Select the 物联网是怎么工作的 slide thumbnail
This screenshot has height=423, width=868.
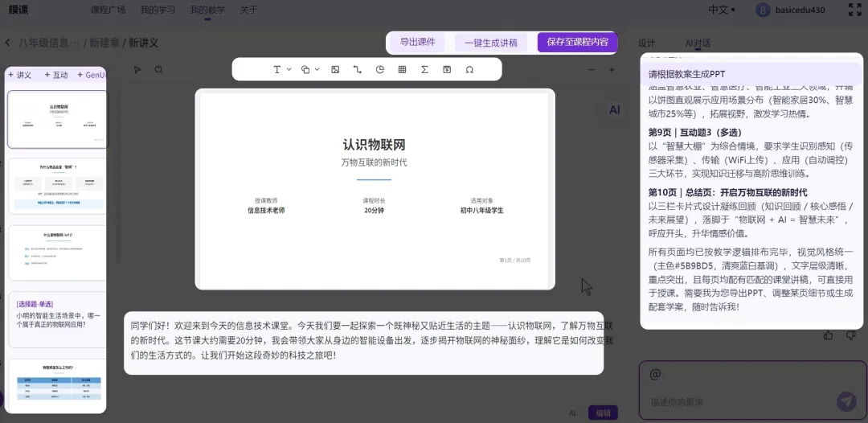(x=58, y=385)
